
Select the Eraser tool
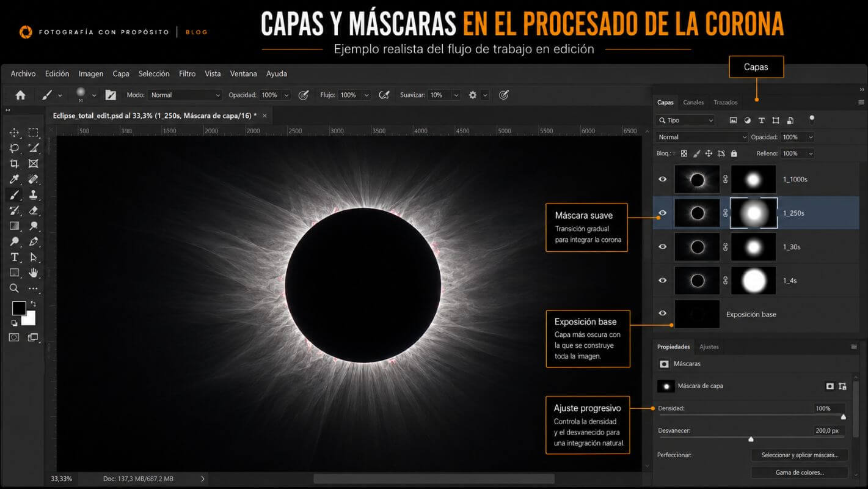(x=34, y=210)
